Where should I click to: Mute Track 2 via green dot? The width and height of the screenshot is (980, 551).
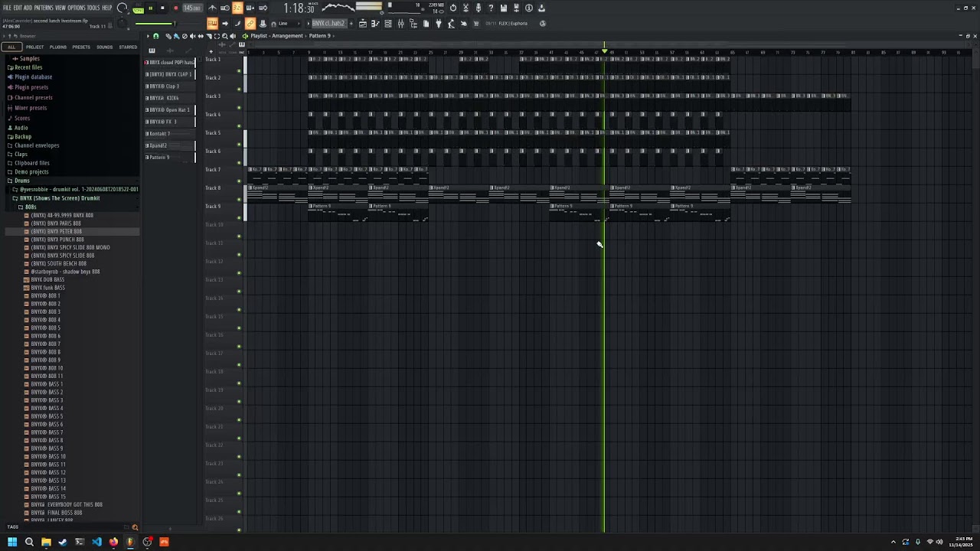tap(239, 89)
